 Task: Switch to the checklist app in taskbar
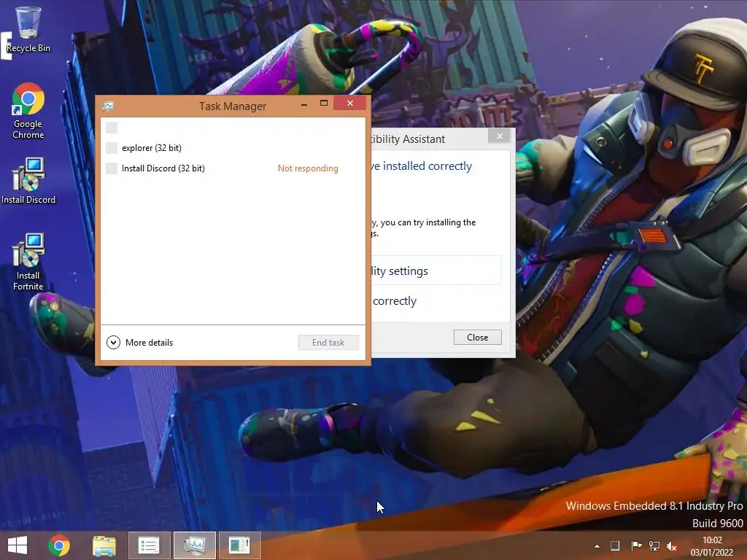coord(149,545)
